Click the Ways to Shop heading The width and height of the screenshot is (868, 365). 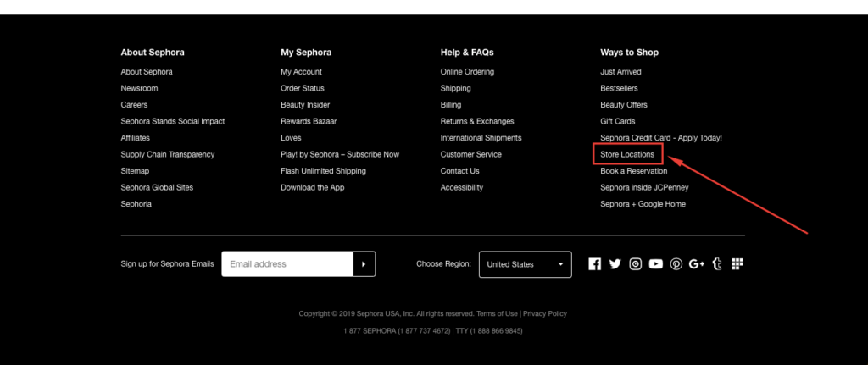(630, 53)
